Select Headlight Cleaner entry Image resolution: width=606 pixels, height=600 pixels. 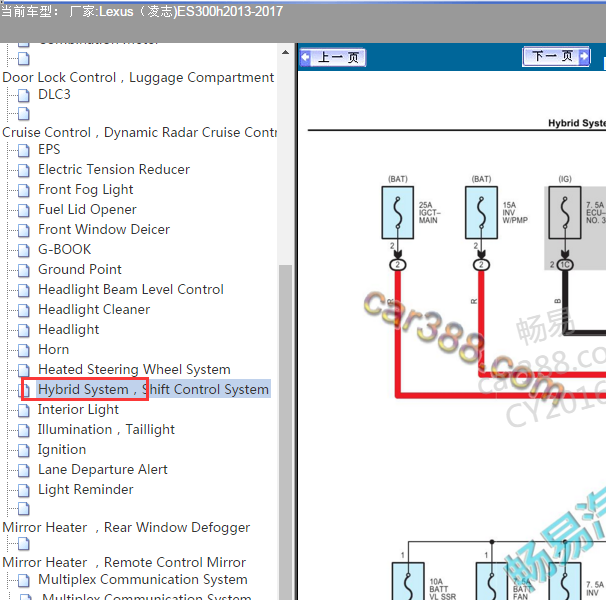94,309
